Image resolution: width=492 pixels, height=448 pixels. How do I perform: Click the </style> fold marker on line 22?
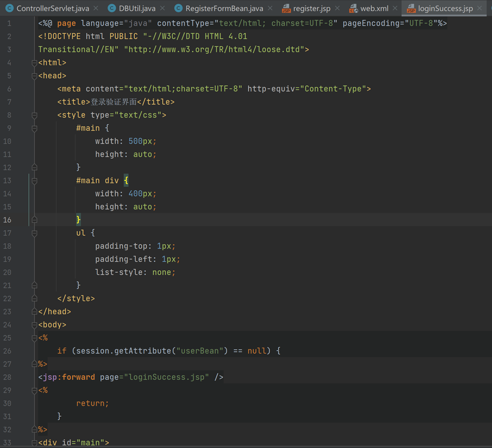click(34, 299)
